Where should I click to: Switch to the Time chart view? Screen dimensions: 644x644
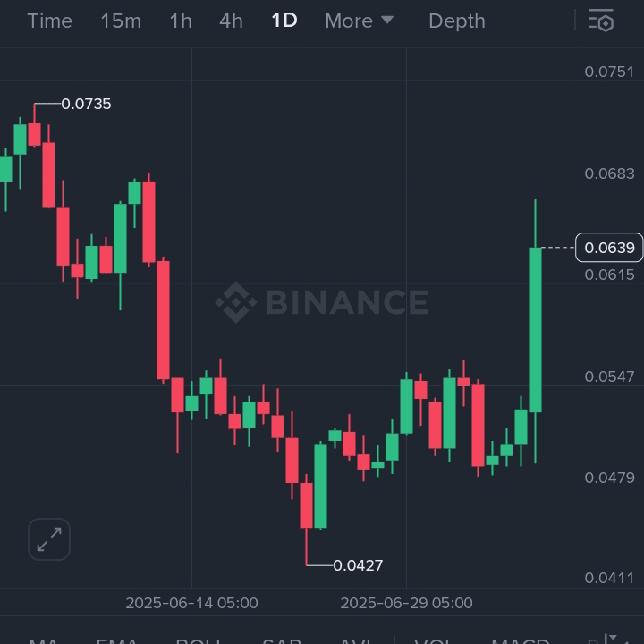click(x=50, y=21)
